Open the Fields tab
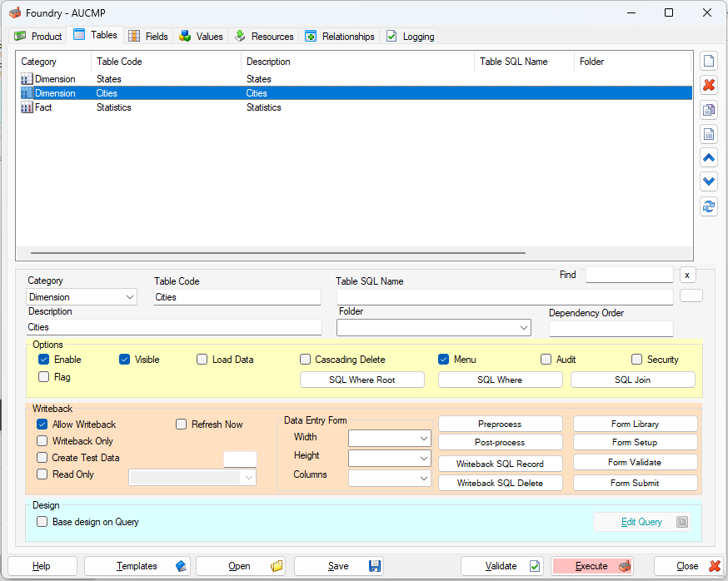The image size is (728, 581). point(148,36)
